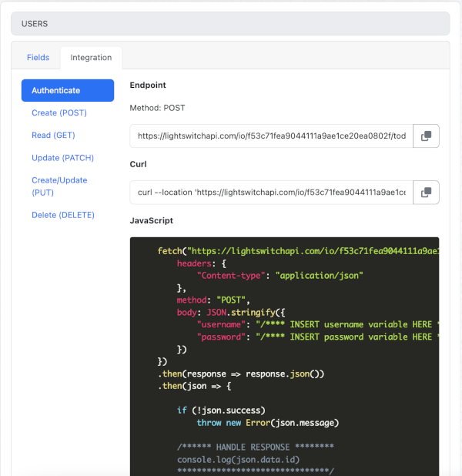Screen dimensions: 462x476
Task: Click the 'if (!json.success)' code line
Action: pos(221,411)
